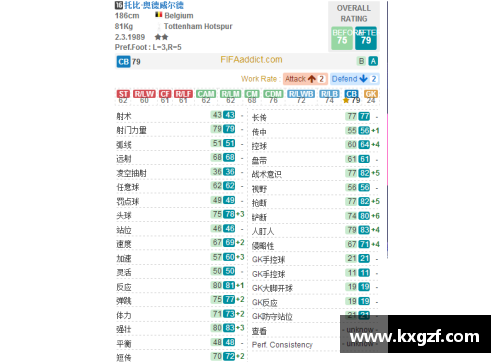Click the teal A grade badge

(x=373, y=61)
